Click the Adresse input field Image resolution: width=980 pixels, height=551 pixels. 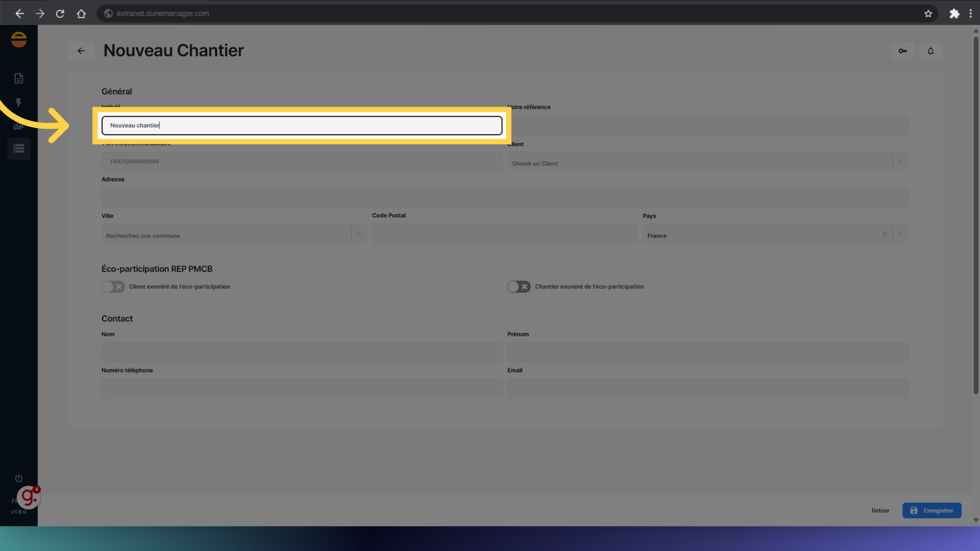(x=504, y=197)
